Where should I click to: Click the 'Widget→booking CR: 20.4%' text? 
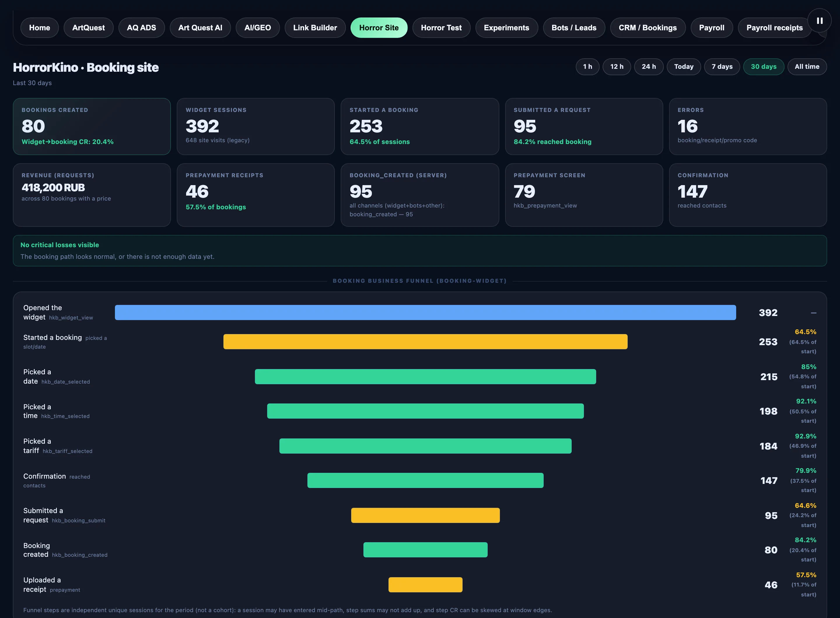point(67,142)
